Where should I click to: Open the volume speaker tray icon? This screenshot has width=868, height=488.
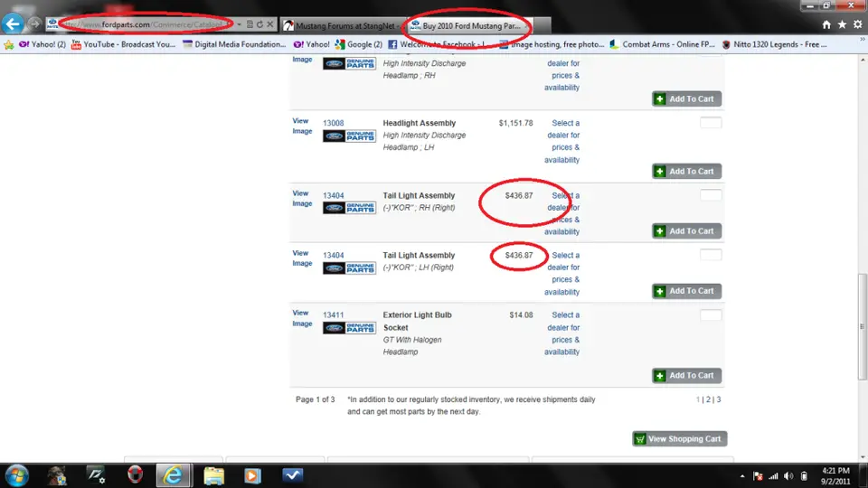[x=788, y=476]
